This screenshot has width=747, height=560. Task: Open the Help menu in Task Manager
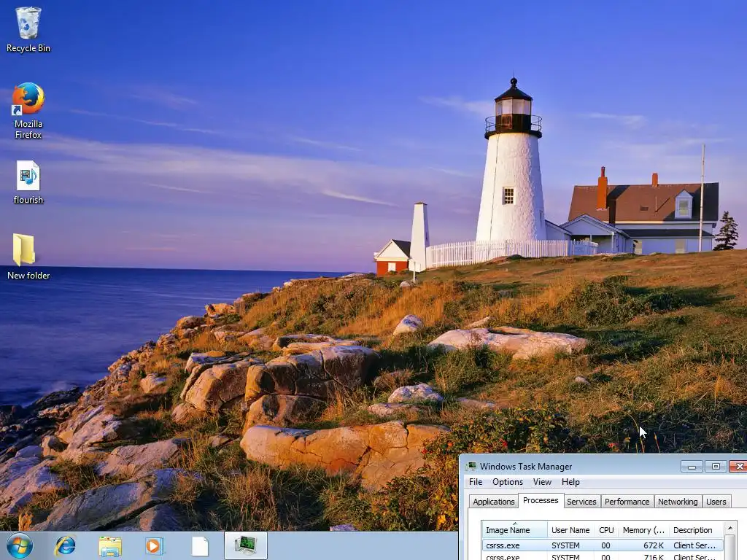click(x=570, y=482)
